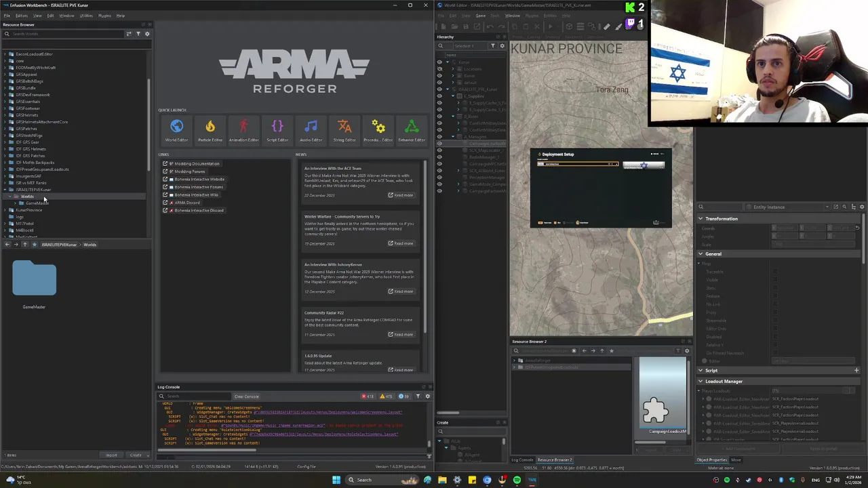Open the Editors menu in Workbench
This screenshot has height=488, width=868.
tap(22, 16)
